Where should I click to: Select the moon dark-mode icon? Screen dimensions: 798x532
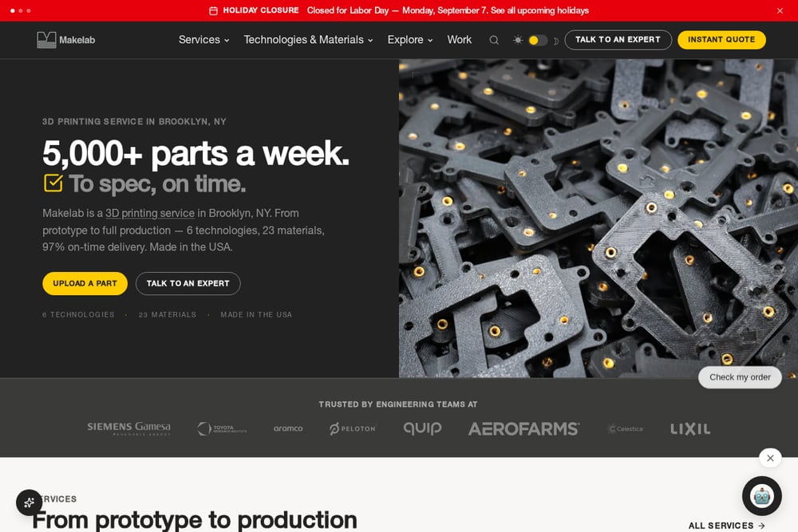tap(555, 41)
